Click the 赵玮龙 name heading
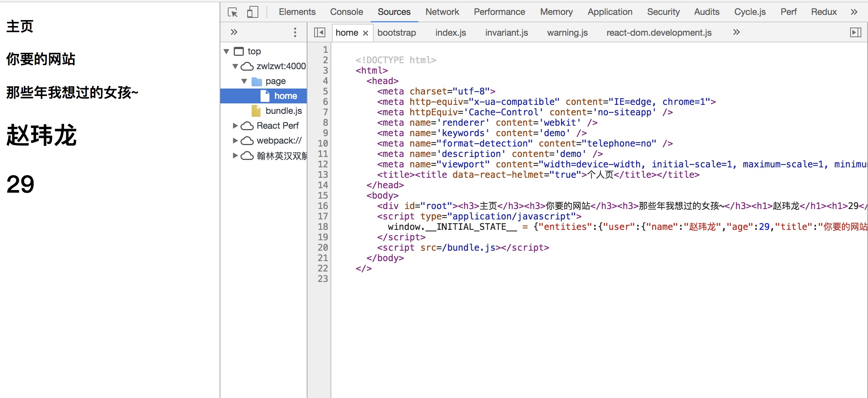Viewport: 868px width, 398px height. tap(41, 135)
